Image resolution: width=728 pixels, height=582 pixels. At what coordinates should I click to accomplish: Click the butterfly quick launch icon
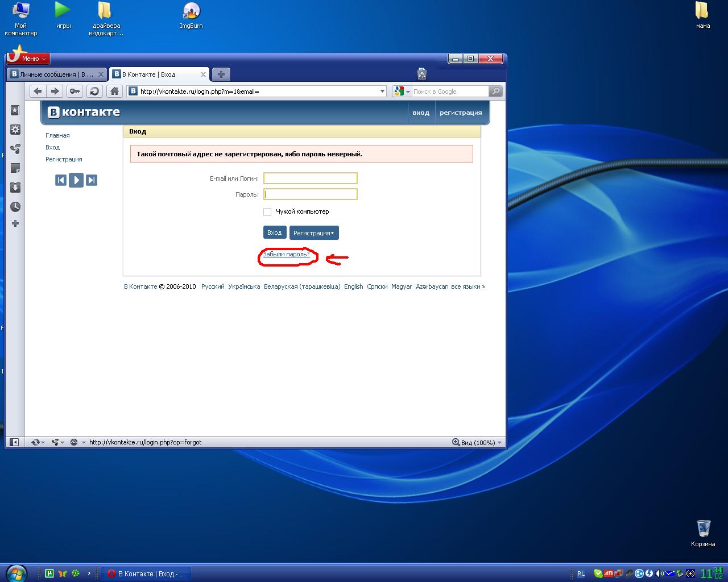click(63, 573)
